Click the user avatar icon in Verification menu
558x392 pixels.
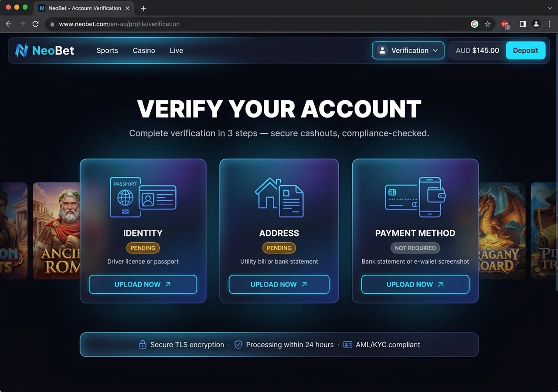[382, 51]
